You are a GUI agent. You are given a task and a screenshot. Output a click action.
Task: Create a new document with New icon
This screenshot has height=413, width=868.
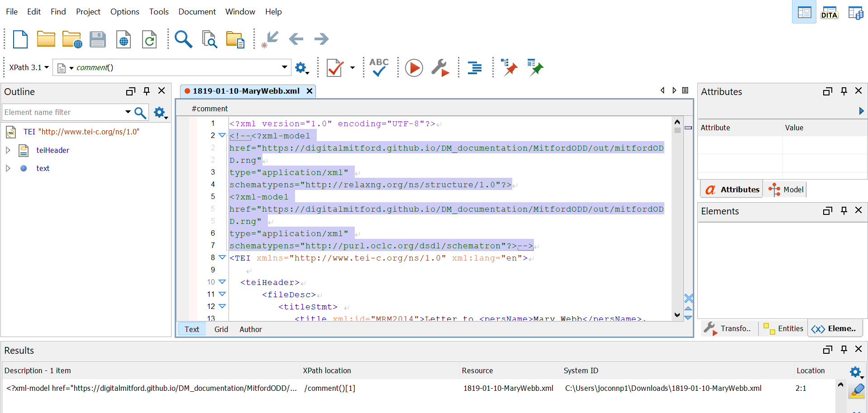point(20,39)
